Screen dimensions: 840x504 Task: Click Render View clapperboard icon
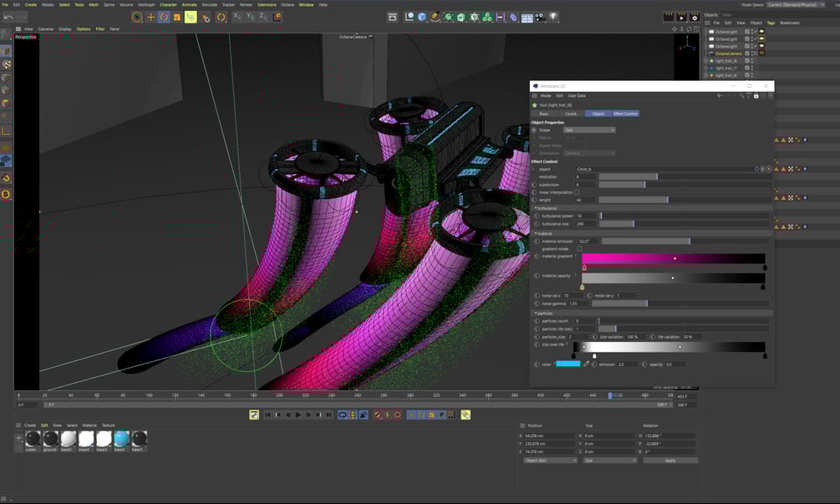669,18
